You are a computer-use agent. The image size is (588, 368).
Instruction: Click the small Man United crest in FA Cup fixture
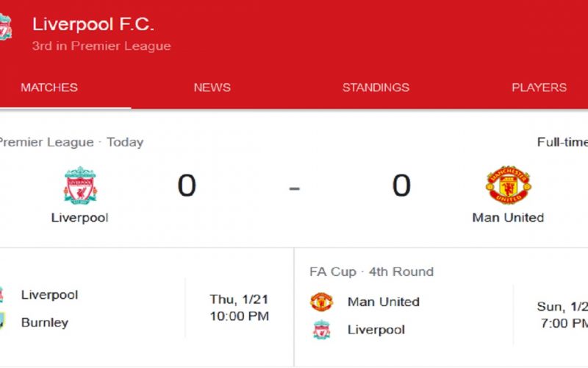pos(321,302)
